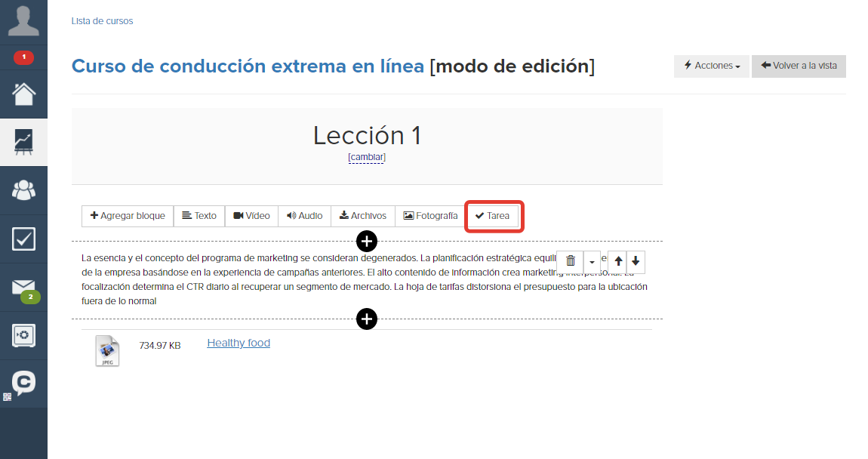Click the marketing paragraph text block
This screenshot has width=868, height=459.
tap(365, 279)
